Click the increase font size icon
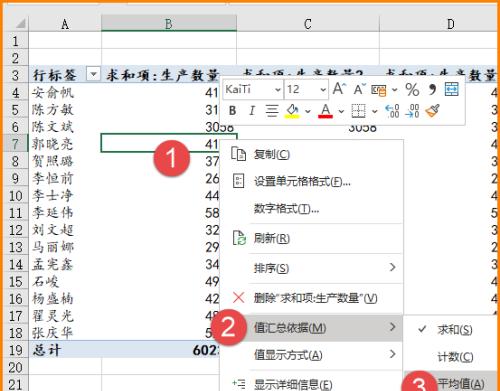Viewport: 500px width, 391px height. click(339, 89)
